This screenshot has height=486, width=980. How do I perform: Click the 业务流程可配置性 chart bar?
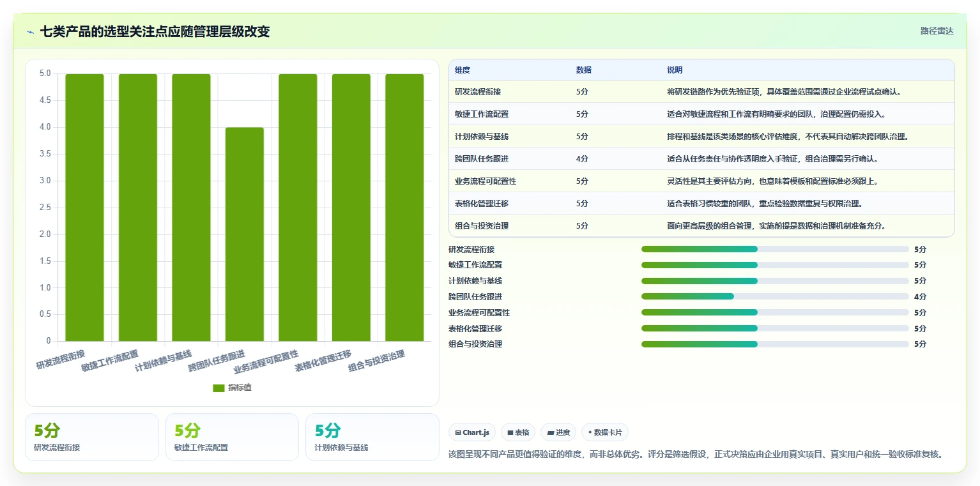(x=298, y=207)
